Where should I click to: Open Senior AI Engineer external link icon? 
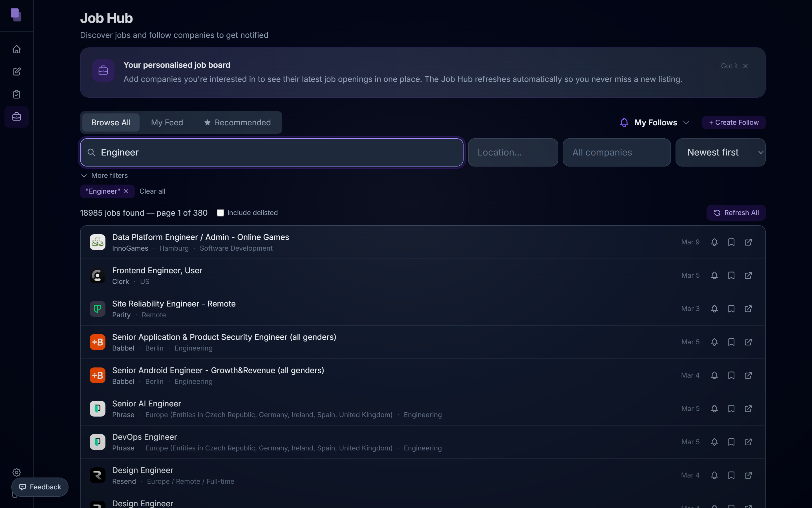click(x=748, y=408)
